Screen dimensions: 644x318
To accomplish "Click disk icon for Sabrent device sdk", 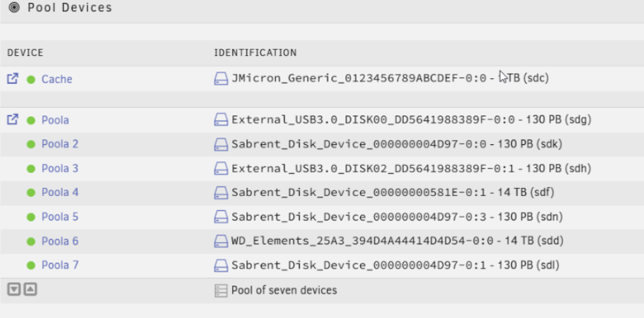I will click(x=221, y=144).
